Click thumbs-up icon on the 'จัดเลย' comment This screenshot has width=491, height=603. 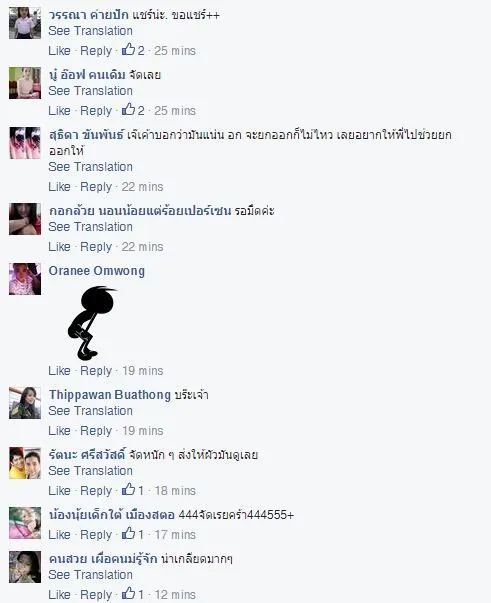pyautogui.click(x=128, y=109)
